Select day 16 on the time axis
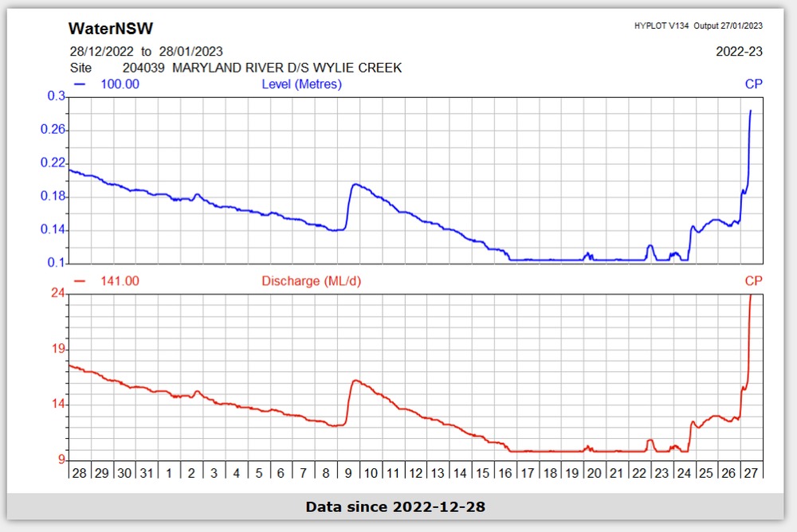The image size is (797, 532). 505,472
